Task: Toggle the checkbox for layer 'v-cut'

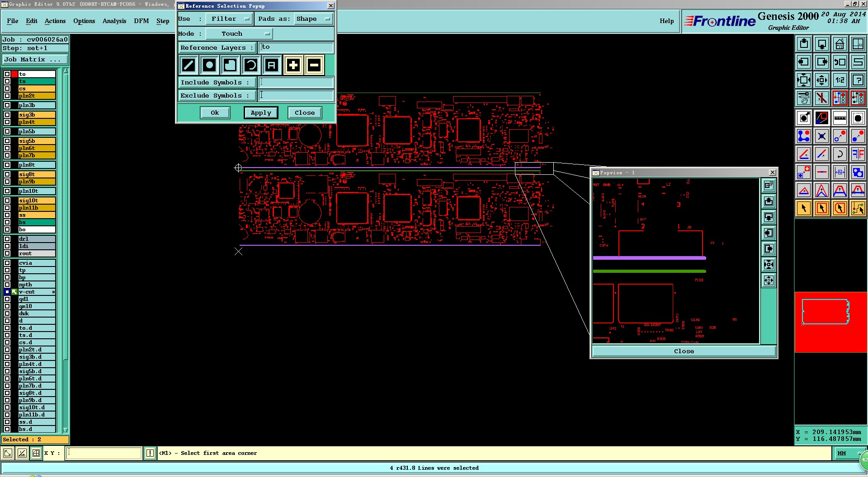Action: coord(7,292)
